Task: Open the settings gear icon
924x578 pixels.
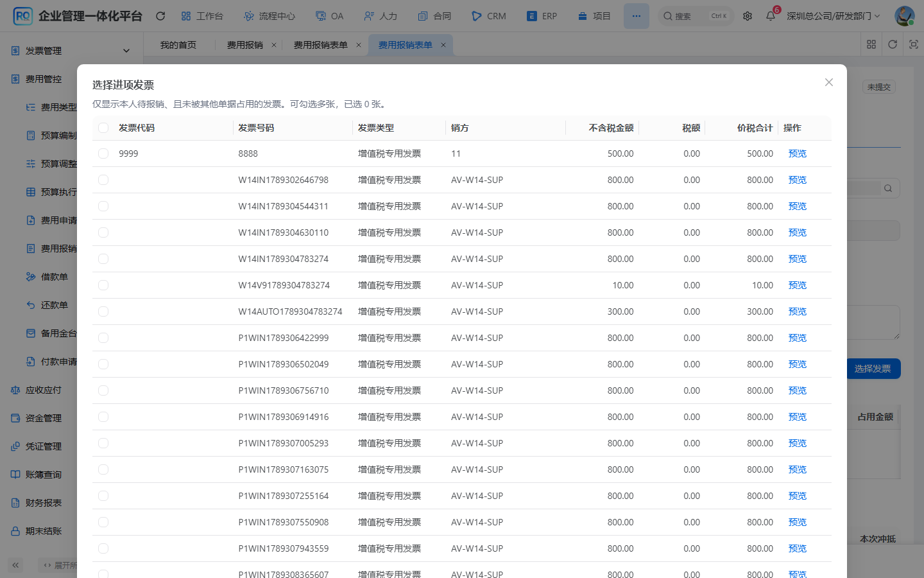Action: point(748,16)
